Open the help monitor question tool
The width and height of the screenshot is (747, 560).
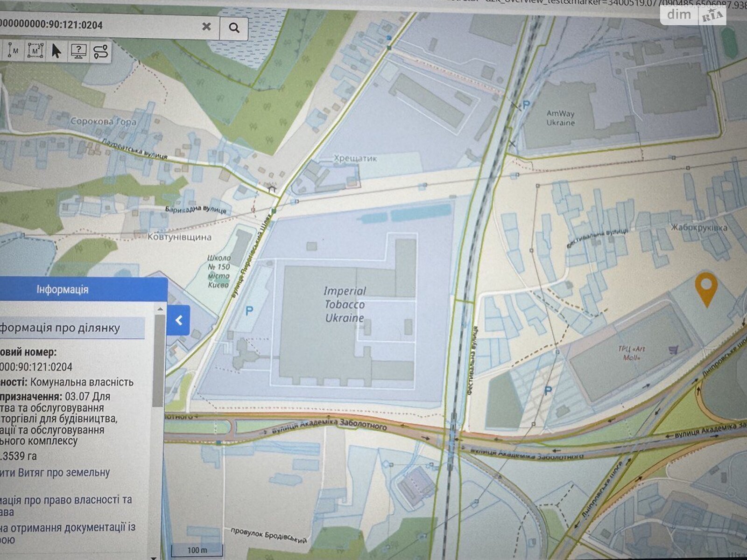(x=79, y=50)
